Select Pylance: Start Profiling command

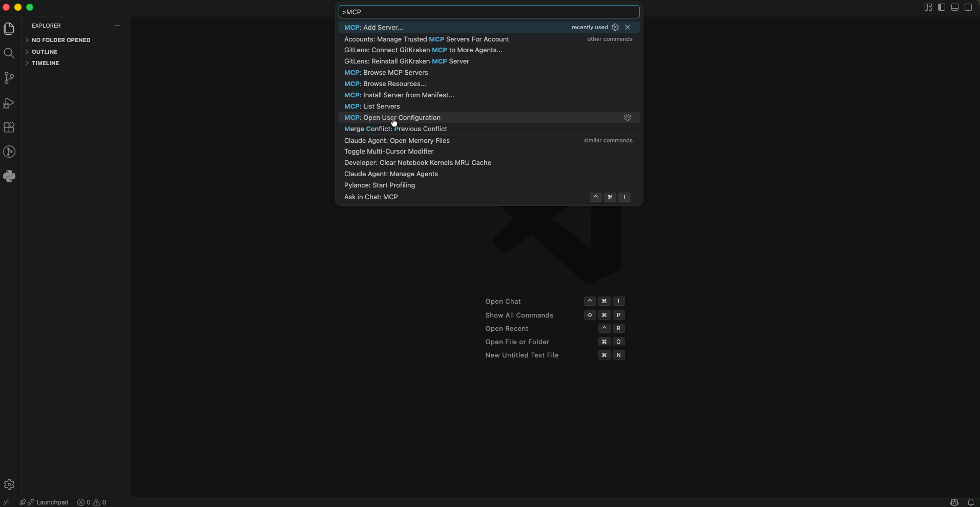click(x=489, y=185)
